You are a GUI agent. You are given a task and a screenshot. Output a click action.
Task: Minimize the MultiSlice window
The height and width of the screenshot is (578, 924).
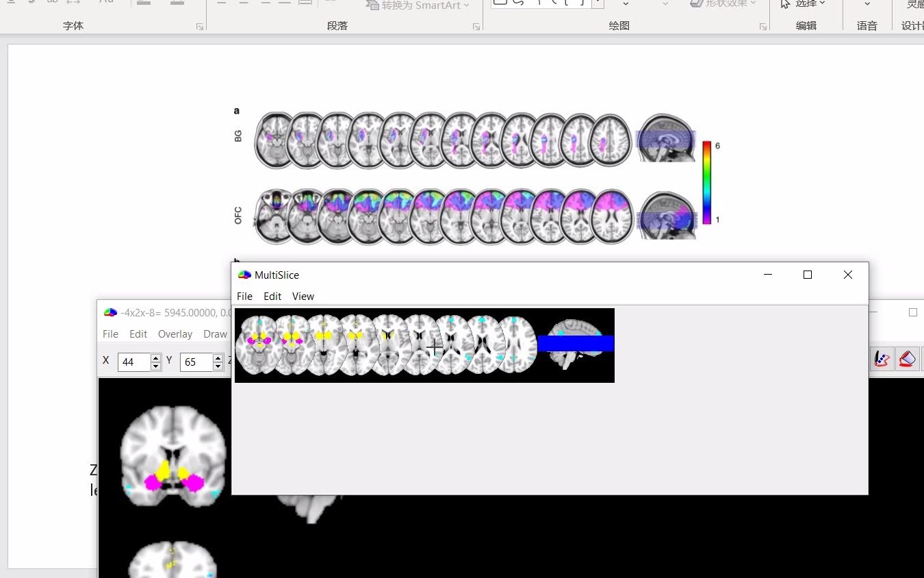click(768, 275)
